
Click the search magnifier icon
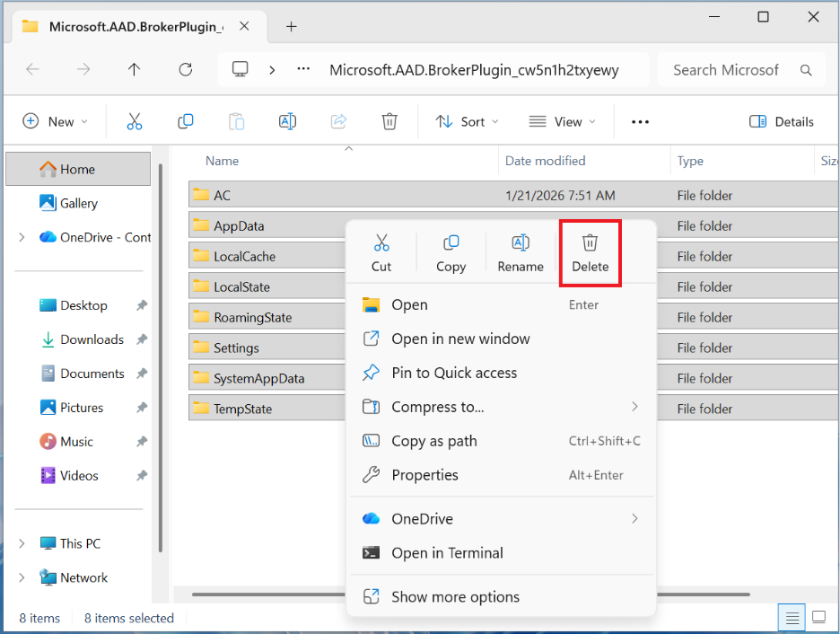806,70
